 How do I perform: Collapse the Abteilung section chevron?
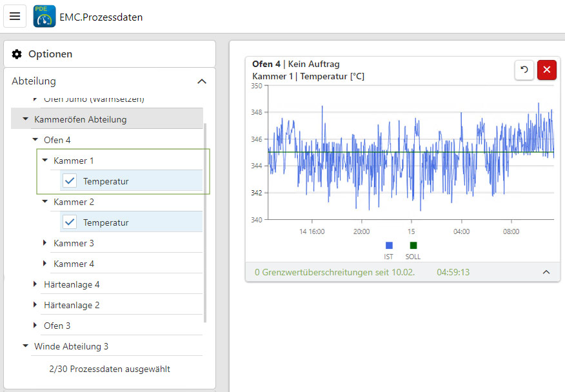(x=202, y=81)
